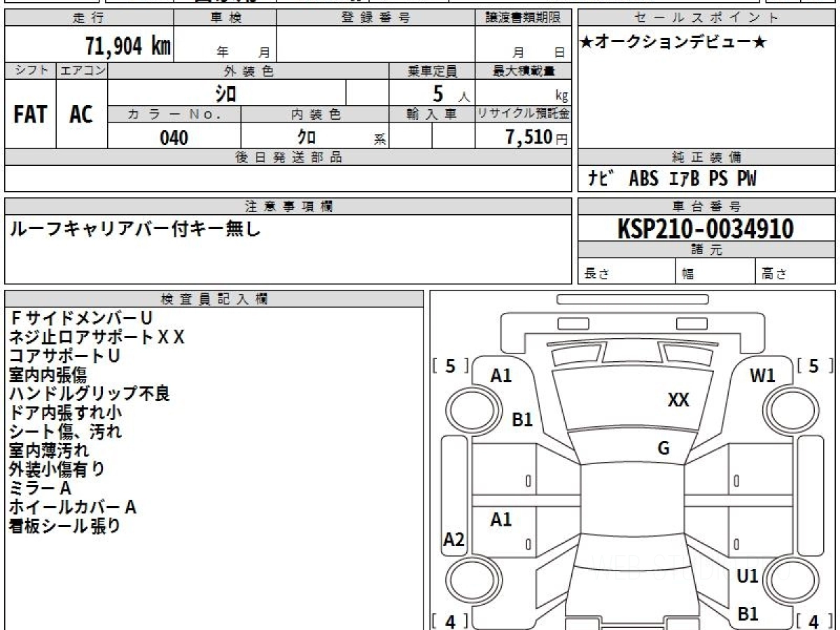Click the エアコン label
The image size is (840, 630).
click(82, 71)
